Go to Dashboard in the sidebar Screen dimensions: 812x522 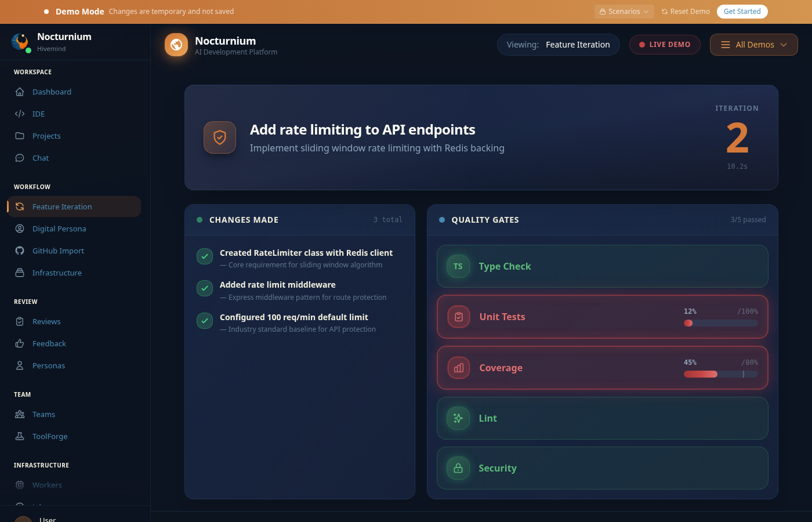(x=52, y=92)
